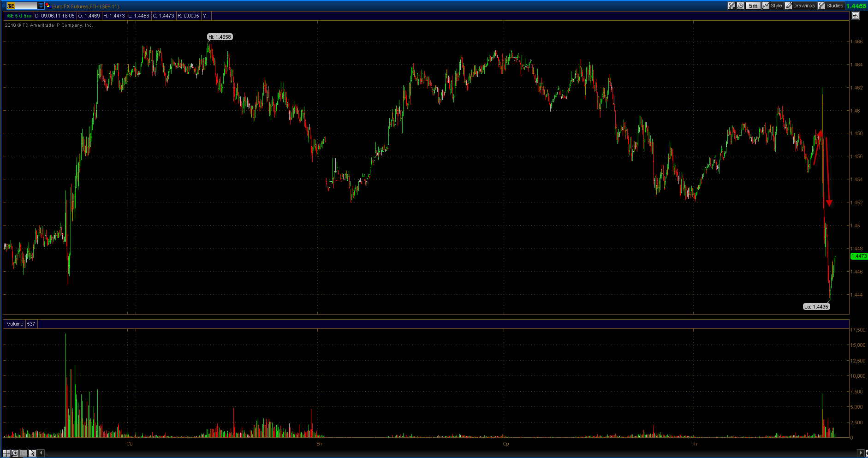Image resolution: width=868 pixels, height=458 pixels.
Task: Click the Lo: 1.4435 price bubble
Action: (816, 307)
